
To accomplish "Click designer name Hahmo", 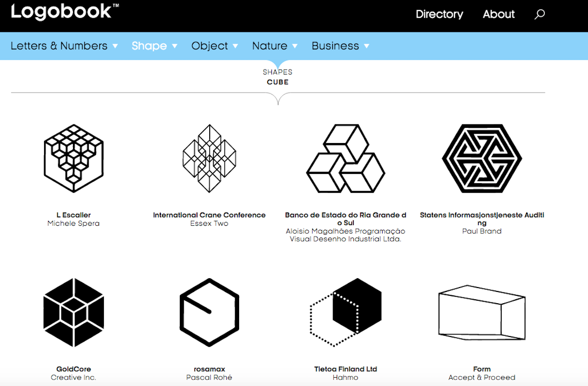I will (x=345, y=378).
